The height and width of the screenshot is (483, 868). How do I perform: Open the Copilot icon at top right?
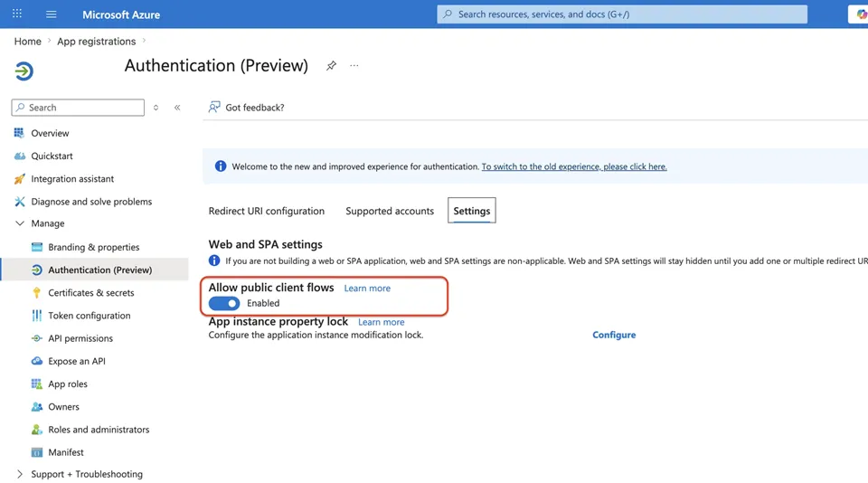861,14
